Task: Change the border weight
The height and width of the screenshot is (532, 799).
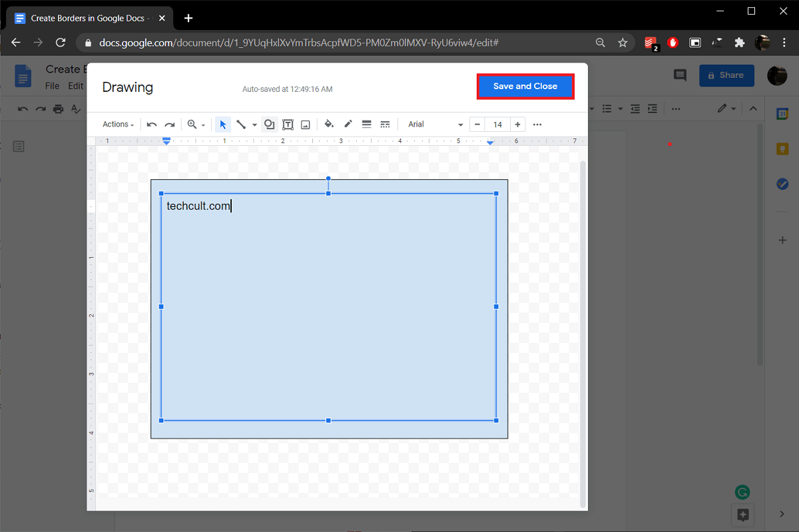Action: pos(366,125)
